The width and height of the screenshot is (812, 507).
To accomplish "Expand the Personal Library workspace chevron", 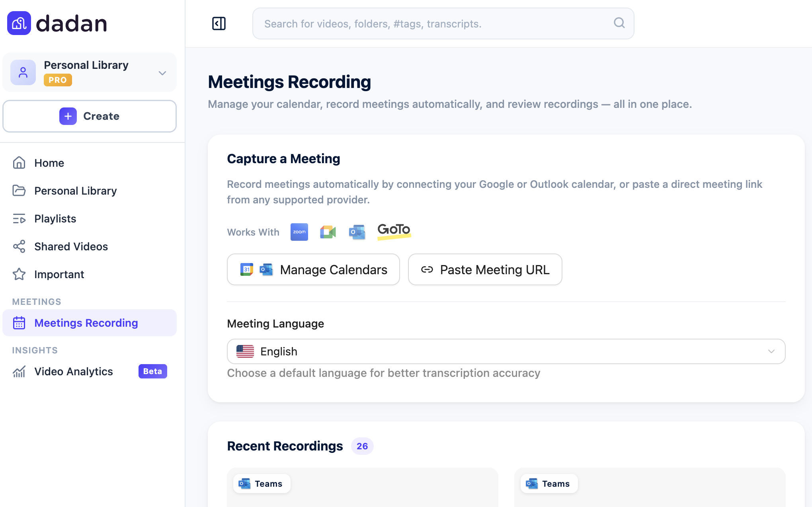I will [162, 73].
